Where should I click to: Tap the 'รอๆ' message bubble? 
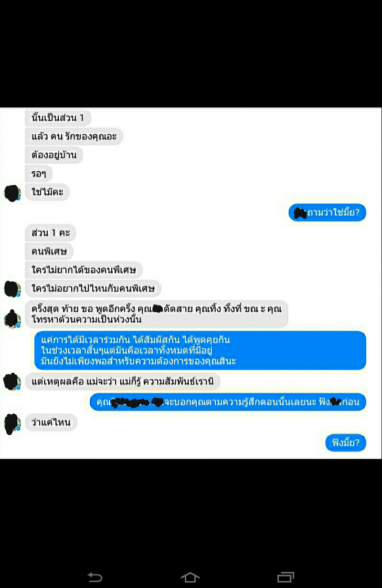click(39, 174)
